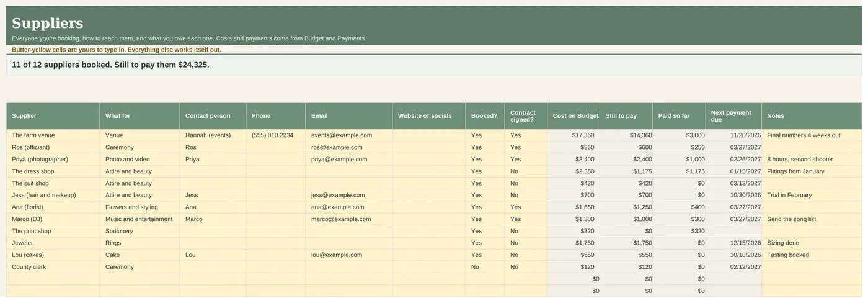Click the '$3,000' paid so far cell

click(680, 135)
